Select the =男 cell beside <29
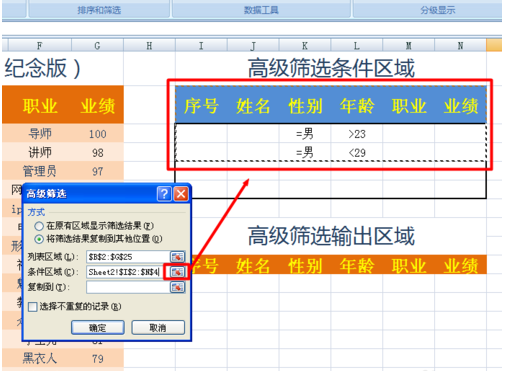 click(x=305, y=153)
